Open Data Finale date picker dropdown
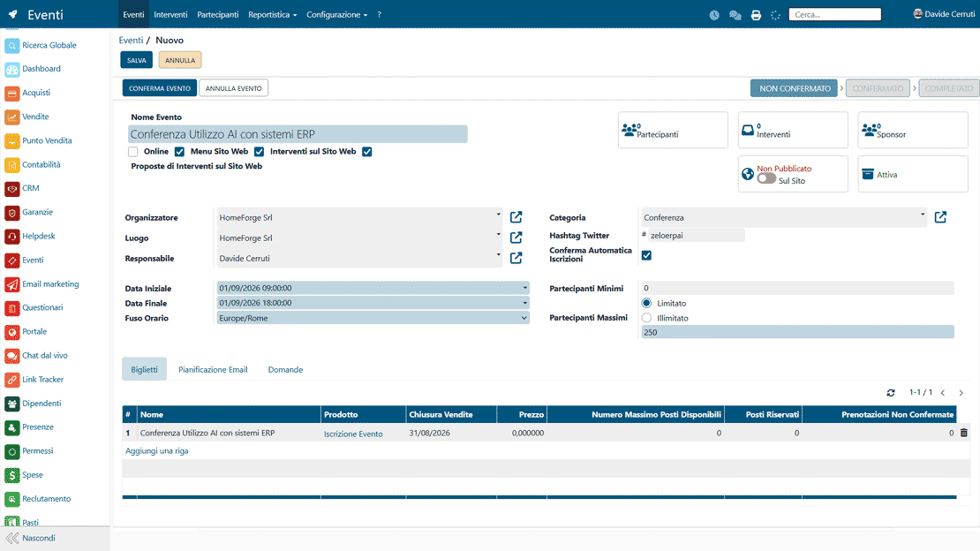Image resolution: width=980 pixels, height=551 pixels. 525,304
